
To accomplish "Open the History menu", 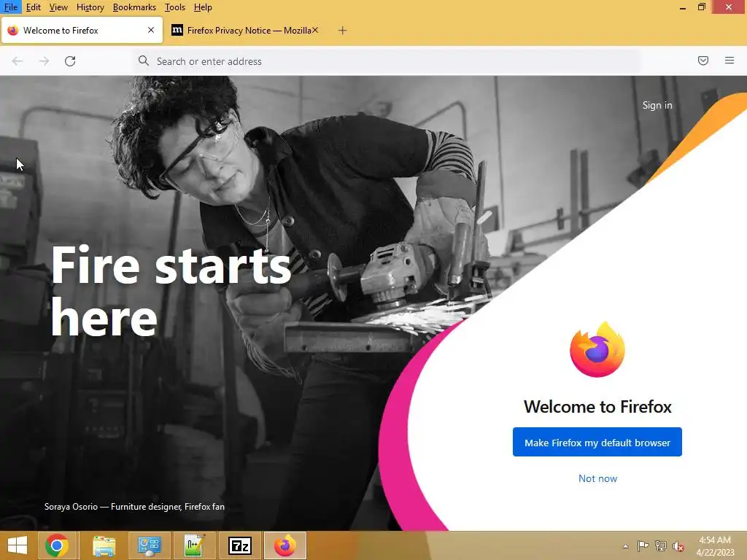I will pos(90,7).
